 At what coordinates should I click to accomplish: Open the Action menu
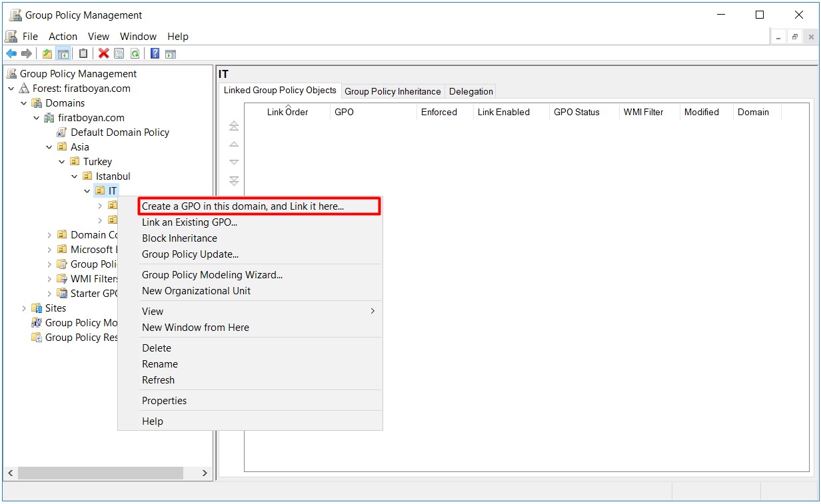(63, 37)
